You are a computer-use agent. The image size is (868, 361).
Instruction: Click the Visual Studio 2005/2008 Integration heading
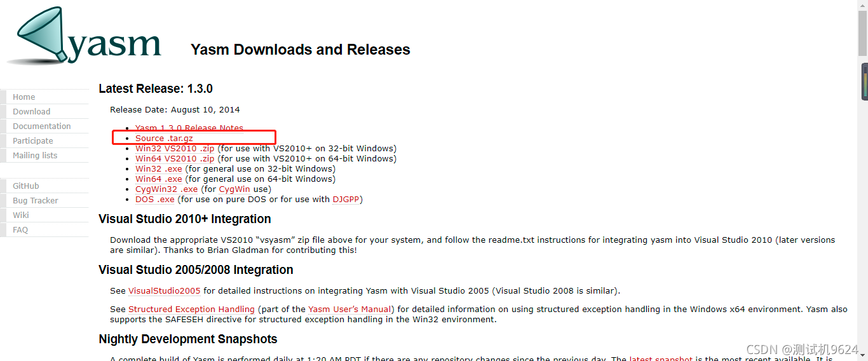tap(196, 270)
